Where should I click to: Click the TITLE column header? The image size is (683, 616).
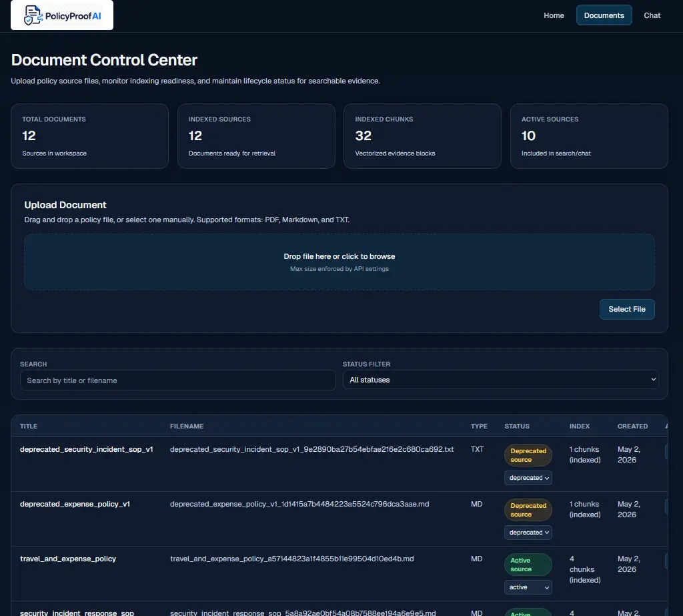point(29,426)
